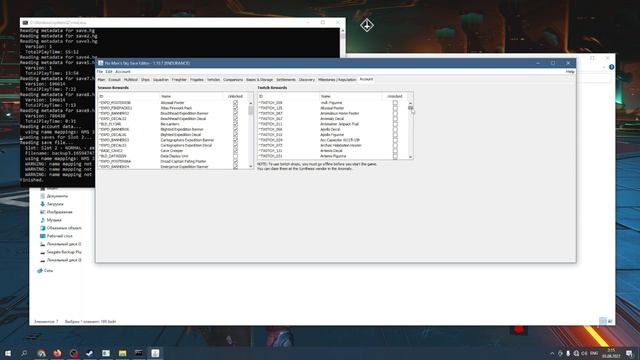This screenshot has width=640, height=360.
Task: Open Firefox from the taskbar
Action: [x=57, y=353]
